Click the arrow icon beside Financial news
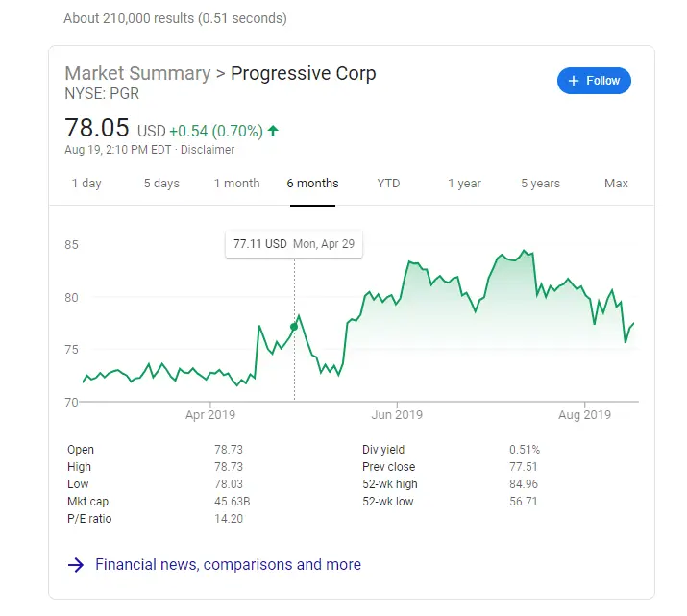The image size is (687, 616). (76, 565)
